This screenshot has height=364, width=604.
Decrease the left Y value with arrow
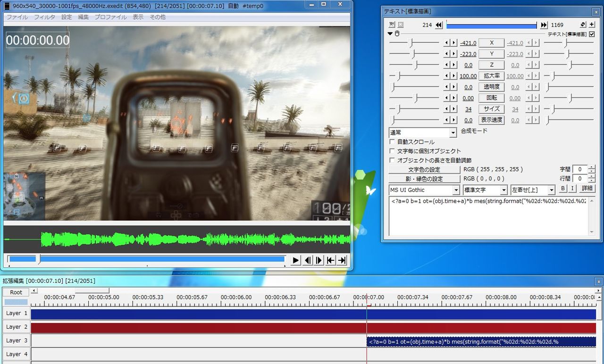click(447, 54)
